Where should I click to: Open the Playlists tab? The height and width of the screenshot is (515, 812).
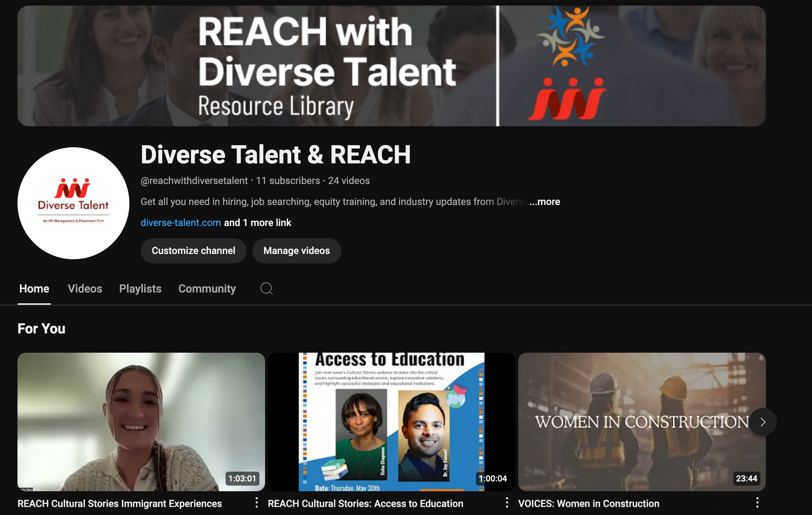[140, 289]
